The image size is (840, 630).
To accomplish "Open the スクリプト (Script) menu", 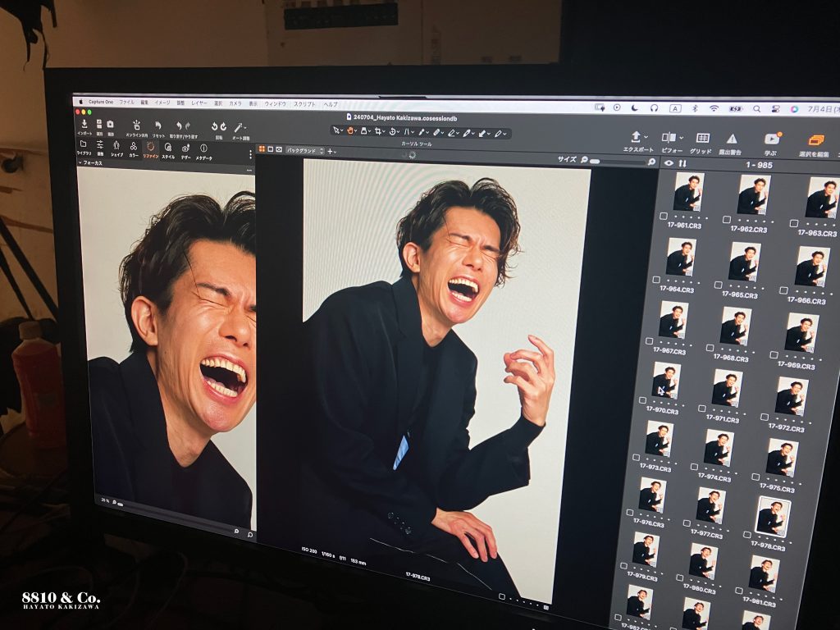I will (x=305, y=104).
